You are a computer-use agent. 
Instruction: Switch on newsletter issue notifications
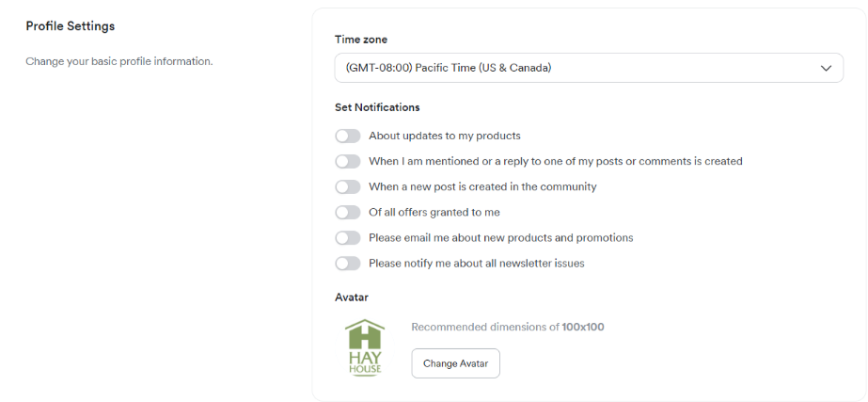tap(348, 263)
